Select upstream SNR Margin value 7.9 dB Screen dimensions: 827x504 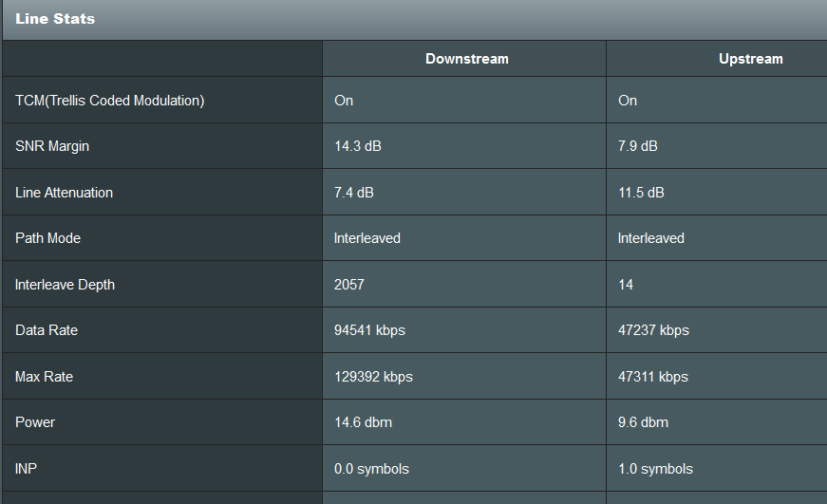click(x=638, y=146)
